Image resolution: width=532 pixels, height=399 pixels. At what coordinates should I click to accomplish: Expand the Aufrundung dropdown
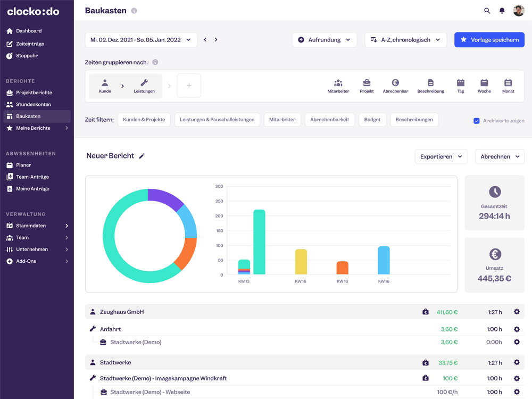tap(324, 40)
